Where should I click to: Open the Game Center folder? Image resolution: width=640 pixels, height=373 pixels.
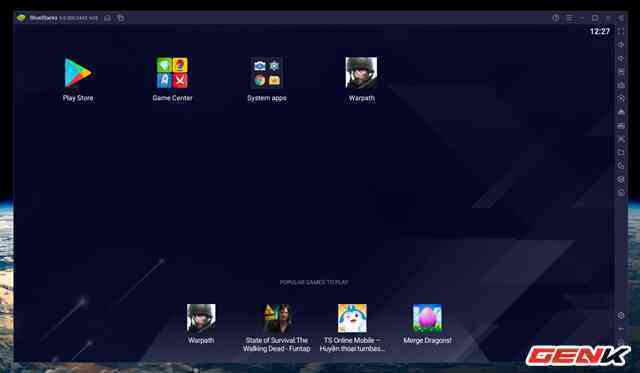pyautogui.click(x=172, y=79)
